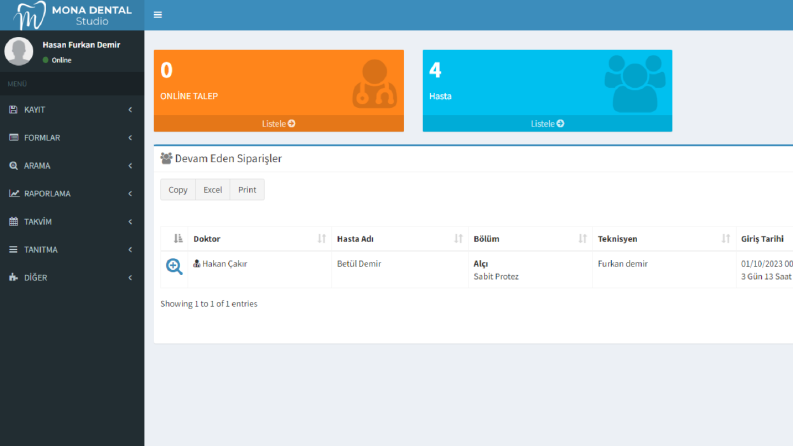793x446 pixels.
Task: Click the Alçı section cell
Action: [x=480, y=263]
